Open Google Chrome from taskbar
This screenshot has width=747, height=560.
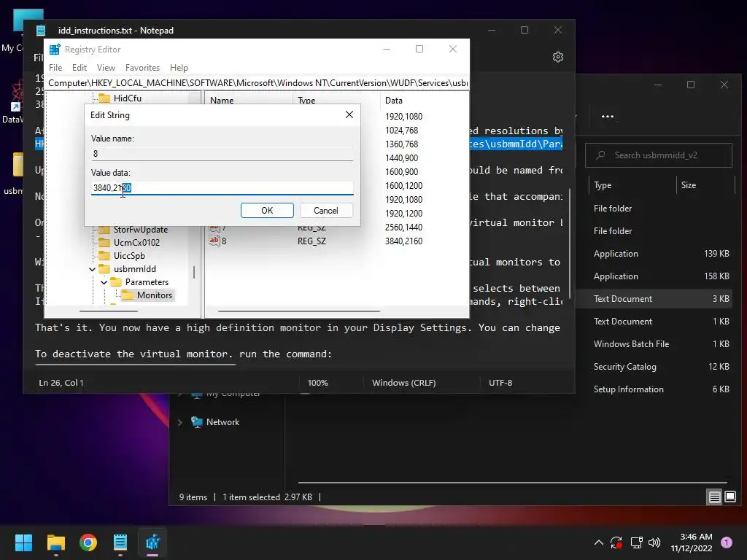[88, 542]
